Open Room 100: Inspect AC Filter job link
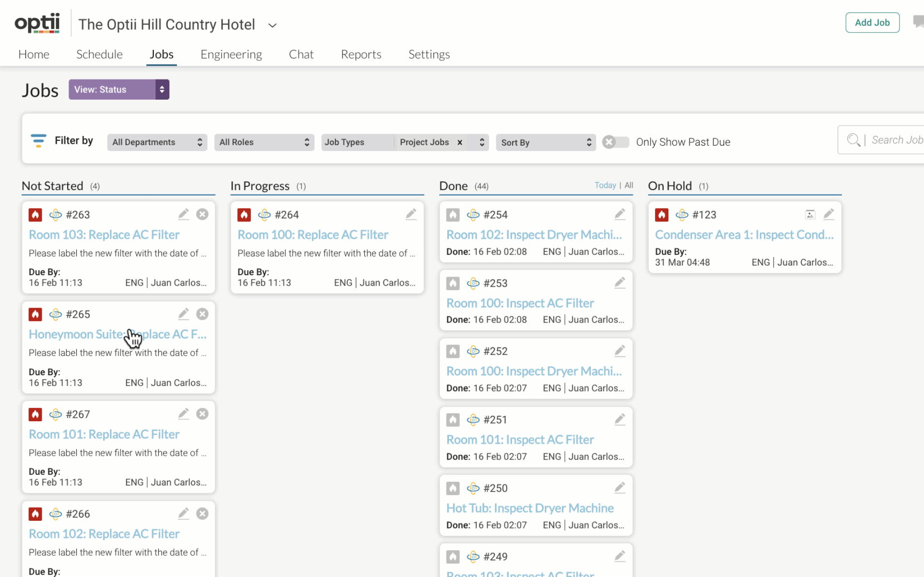Screen dimensions: 924x577 pyautogui.click(x=520, y=303)
